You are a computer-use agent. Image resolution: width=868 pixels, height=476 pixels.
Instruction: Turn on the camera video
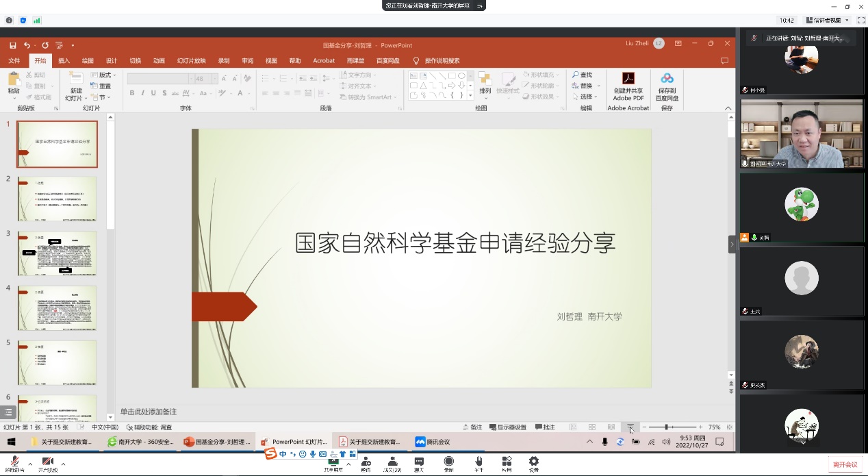47,464
